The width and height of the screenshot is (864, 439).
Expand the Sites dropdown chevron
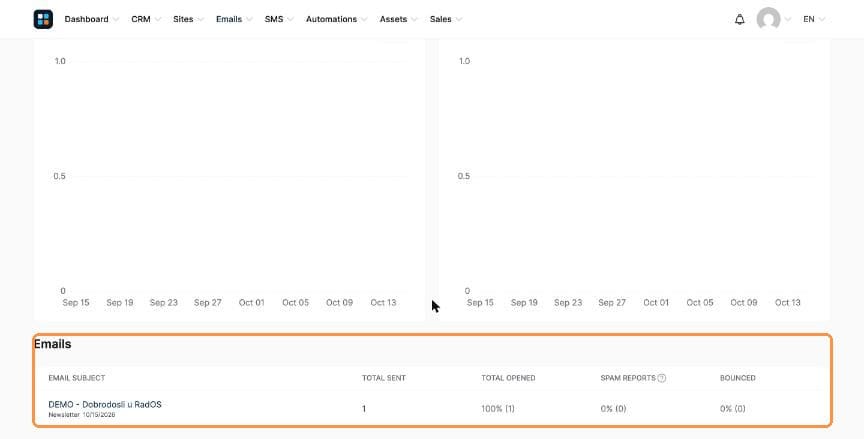201,20
